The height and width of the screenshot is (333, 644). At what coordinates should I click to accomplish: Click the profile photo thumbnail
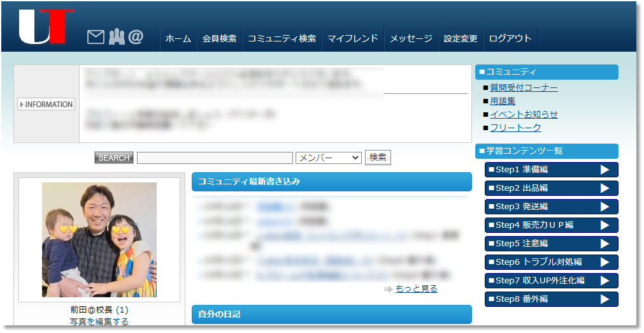(99, 240)
